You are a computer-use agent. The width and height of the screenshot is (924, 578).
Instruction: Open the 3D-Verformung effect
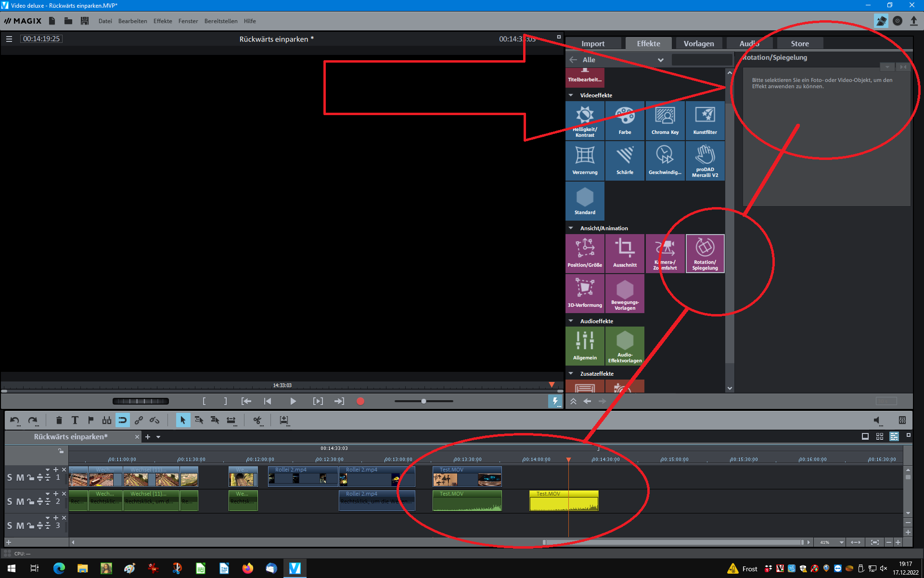point(585,294)
